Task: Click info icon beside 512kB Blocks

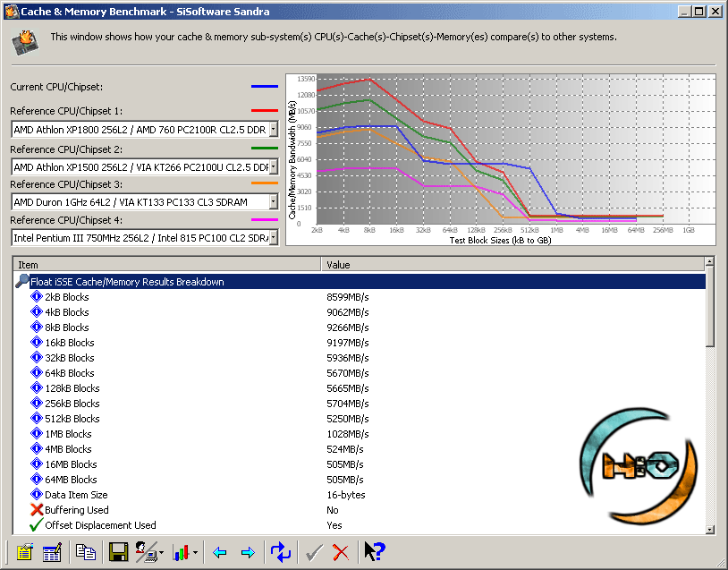Action: [36, 418]
